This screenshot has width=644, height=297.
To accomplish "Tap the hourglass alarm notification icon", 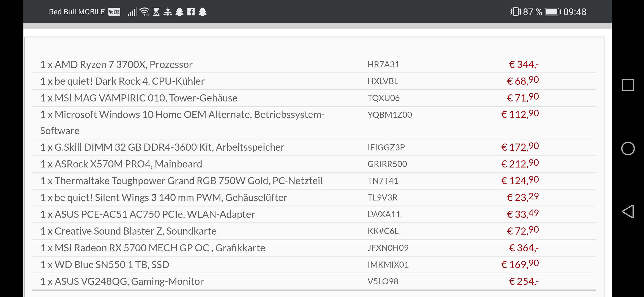I will pyautogui.click(x=156, y=12).
